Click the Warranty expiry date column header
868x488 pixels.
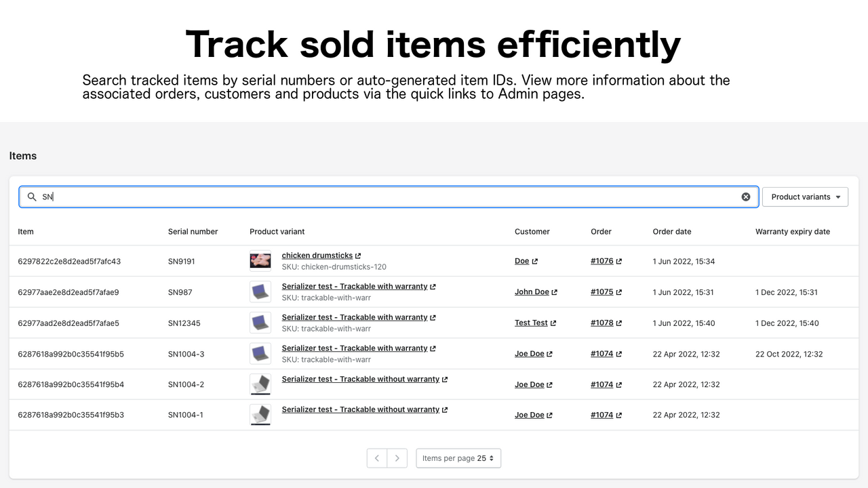point(792,232)
